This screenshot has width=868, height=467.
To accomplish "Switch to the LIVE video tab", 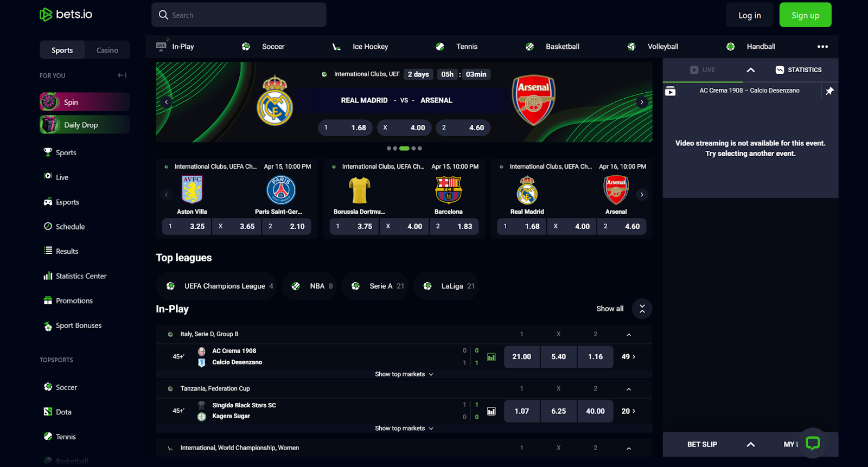I will [703, 70].
